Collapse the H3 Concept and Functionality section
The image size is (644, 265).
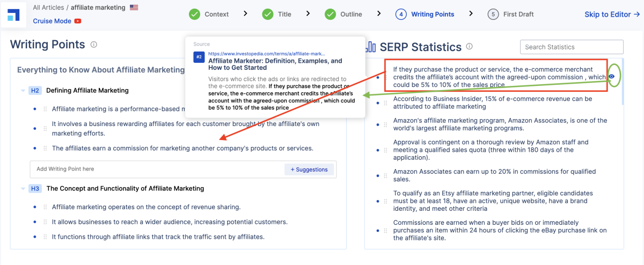click(x=23, y=189)
